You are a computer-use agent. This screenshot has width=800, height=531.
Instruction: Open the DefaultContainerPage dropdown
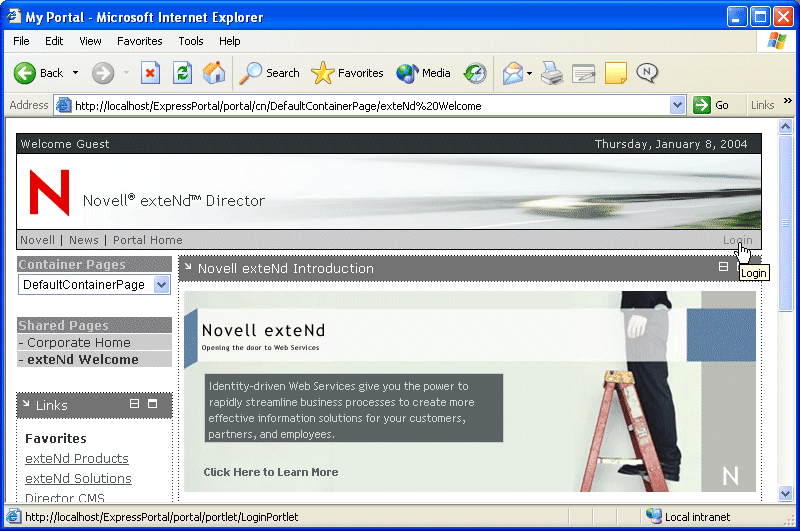pos(94,285)
